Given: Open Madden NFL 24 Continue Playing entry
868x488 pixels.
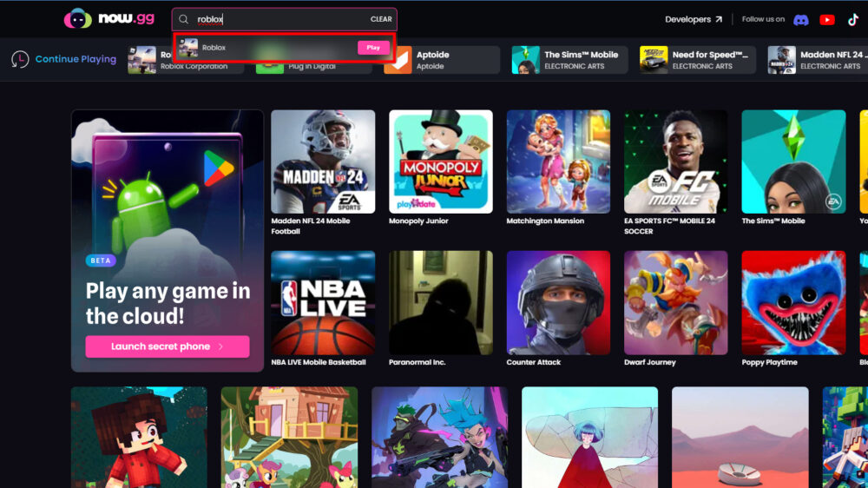Looking at the screenshot, I should coord(818,60).
